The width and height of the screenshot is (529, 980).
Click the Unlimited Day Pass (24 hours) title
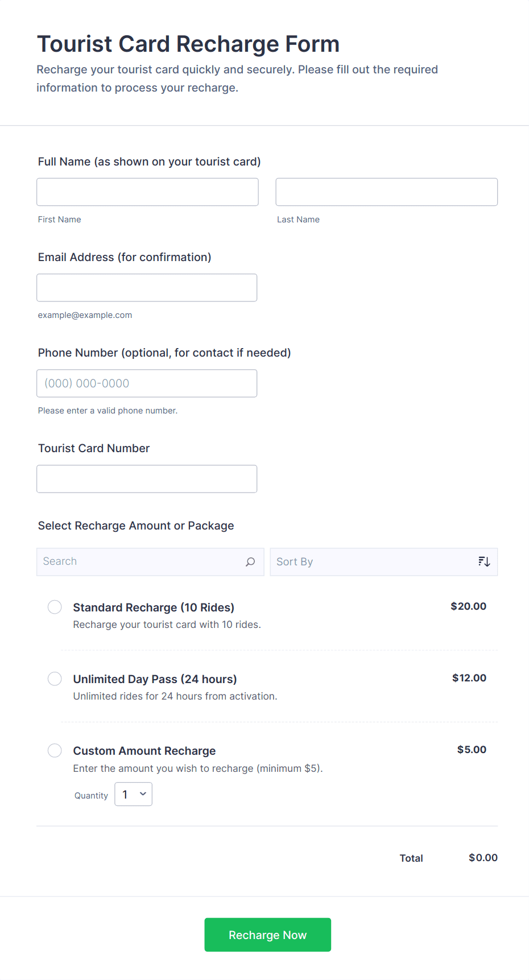pos(155,679)
